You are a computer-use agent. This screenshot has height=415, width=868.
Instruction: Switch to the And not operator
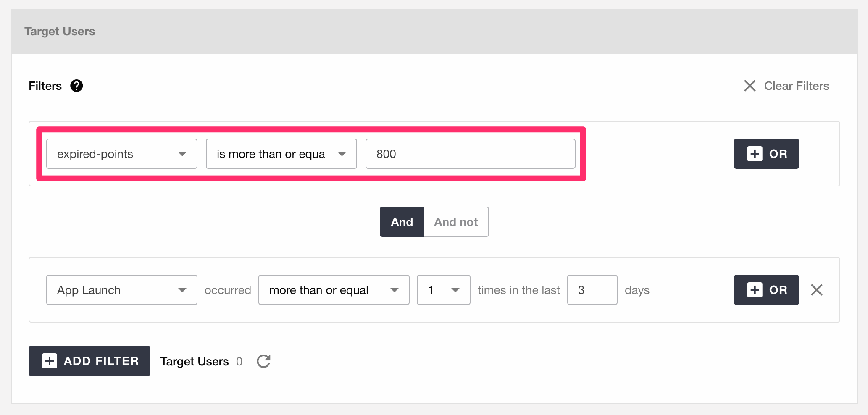click(456, 222)
